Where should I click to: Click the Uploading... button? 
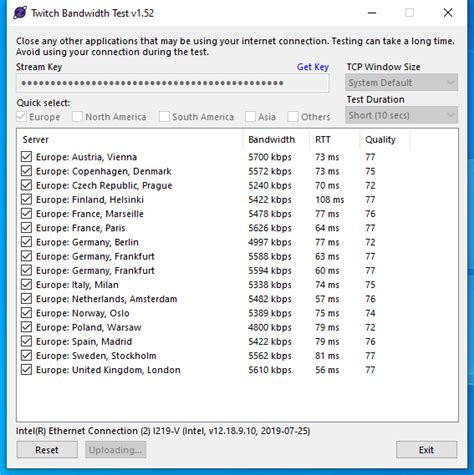point(115,450)
